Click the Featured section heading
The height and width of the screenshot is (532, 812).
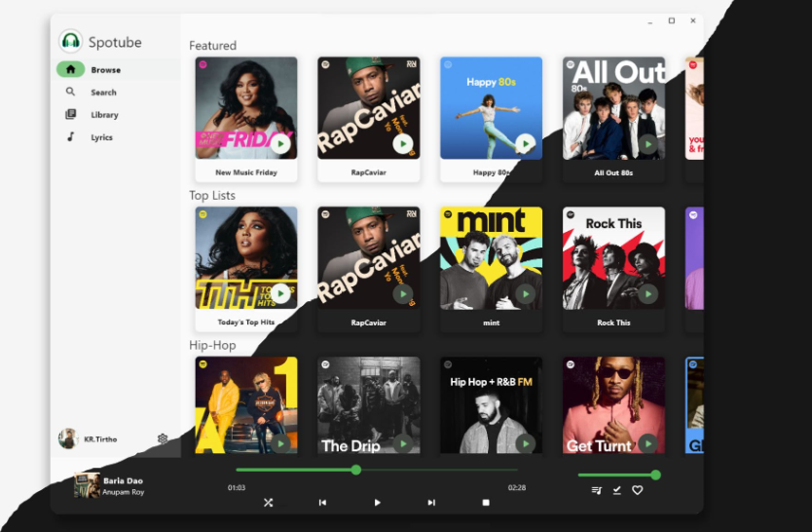coord(213,46)
